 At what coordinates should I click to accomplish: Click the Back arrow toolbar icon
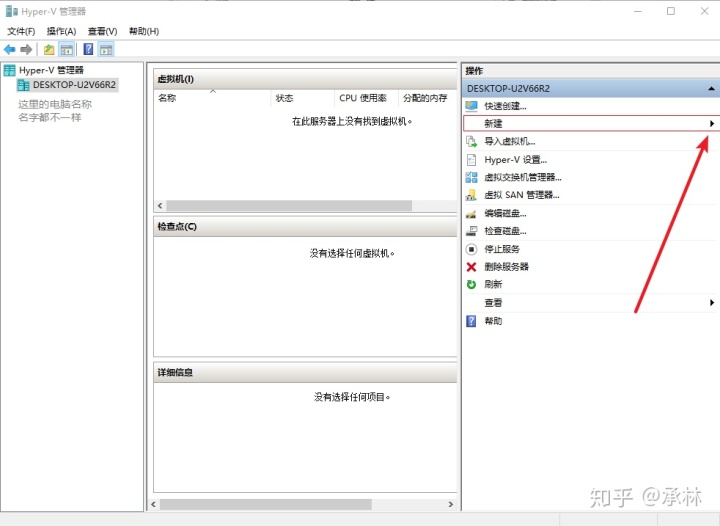coord(9,50)
